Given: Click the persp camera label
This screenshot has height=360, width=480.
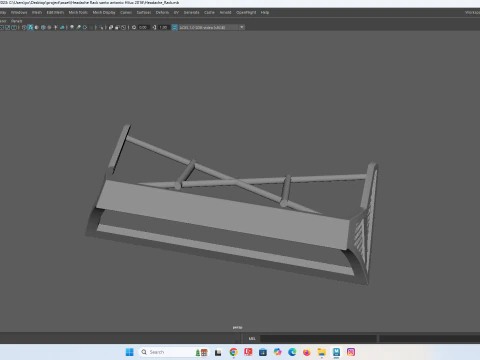Looking at the screenshot, I should [237, 327].
